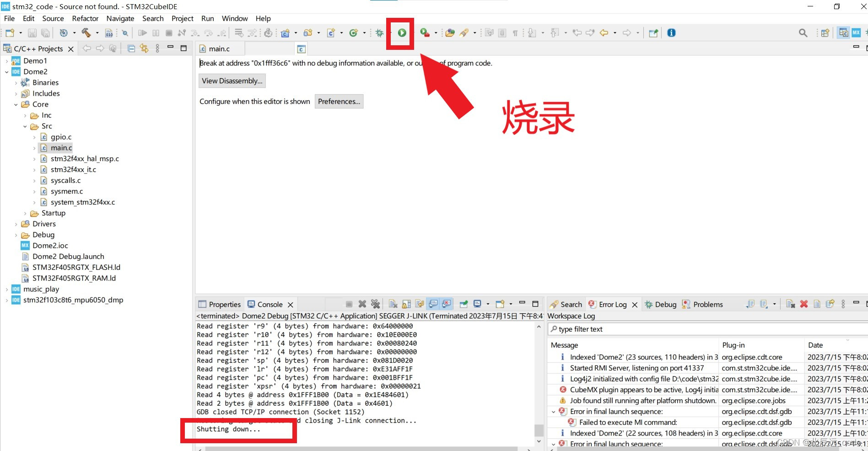Click the Resume debug icon
Image resolution: width=868 pixels, height=451 pixels.
(x=143, y=33)
